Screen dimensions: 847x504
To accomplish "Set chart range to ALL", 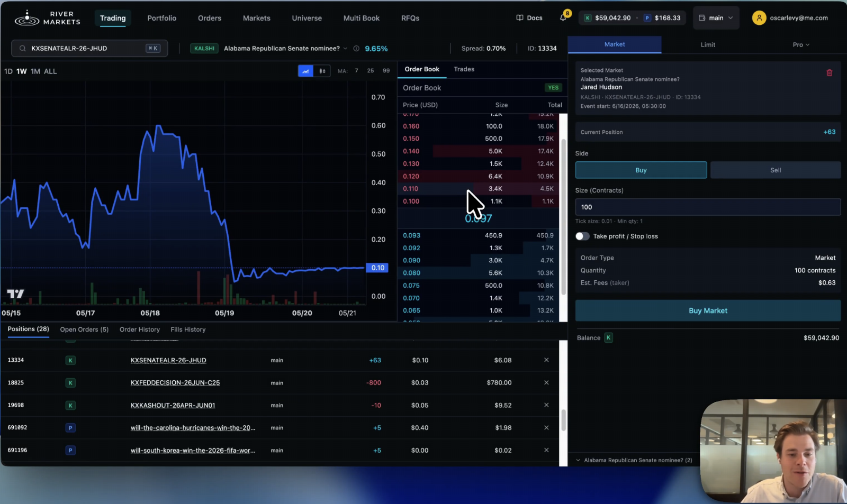I will click(50, 71).
